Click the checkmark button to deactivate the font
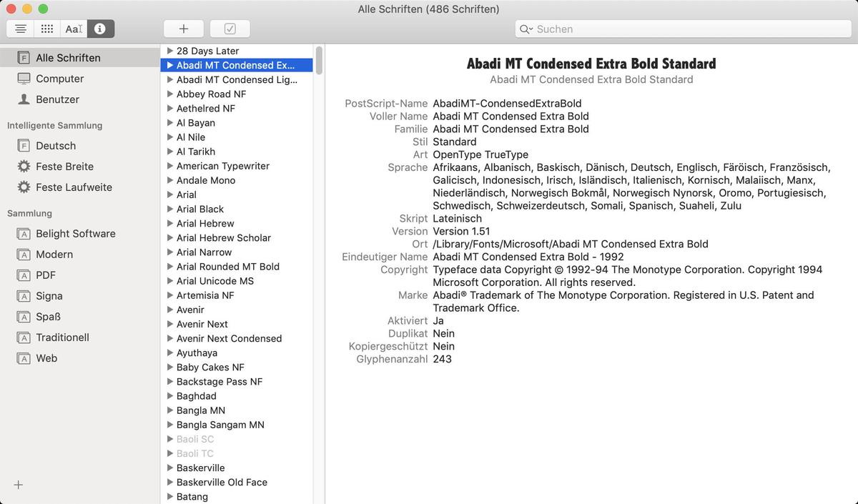This screenshot has width=858, height=504. coord(230,29)
